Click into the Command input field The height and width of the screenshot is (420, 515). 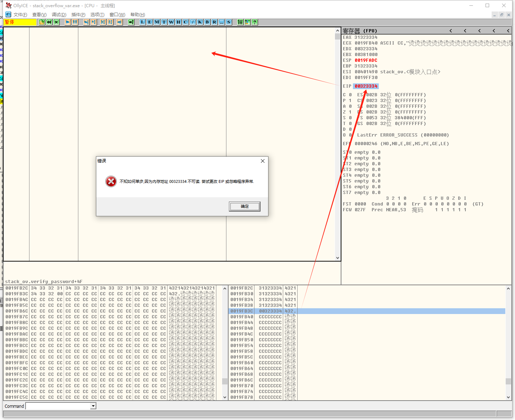pos(58,406)
